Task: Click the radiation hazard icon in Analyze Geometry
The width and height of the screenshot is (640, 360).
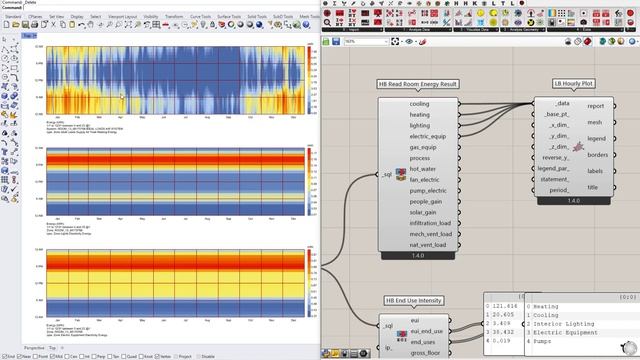Action: tap(531, 22)
